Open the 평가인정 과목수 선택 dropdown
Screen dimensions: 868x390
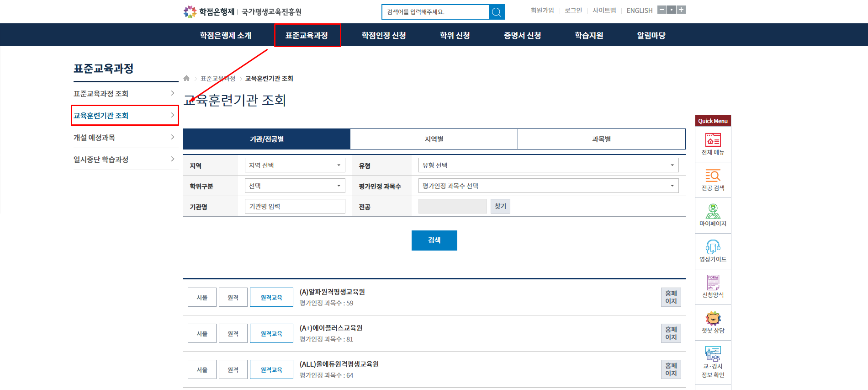point(548,186)
